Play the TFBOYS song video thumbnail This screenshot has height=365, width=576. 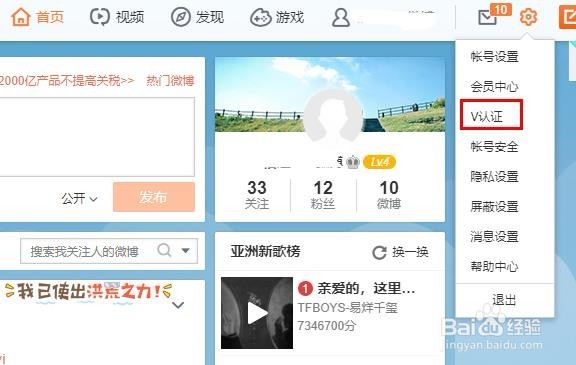(257, 313)
